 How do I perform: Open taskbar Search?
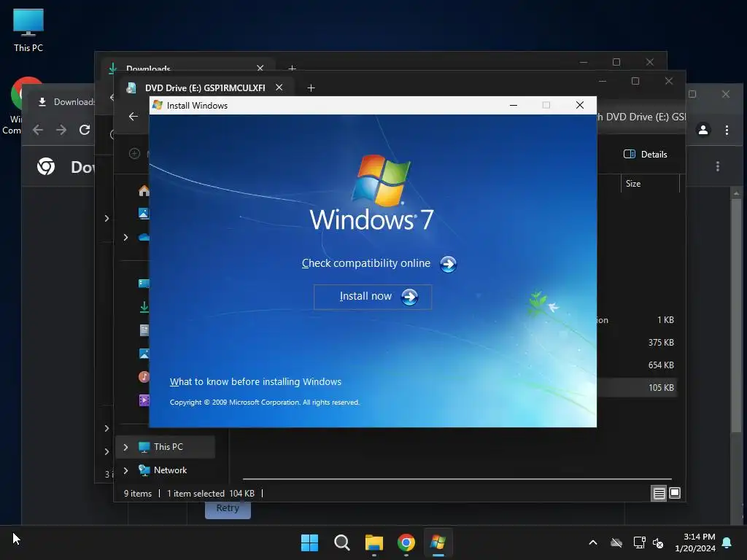342,542
